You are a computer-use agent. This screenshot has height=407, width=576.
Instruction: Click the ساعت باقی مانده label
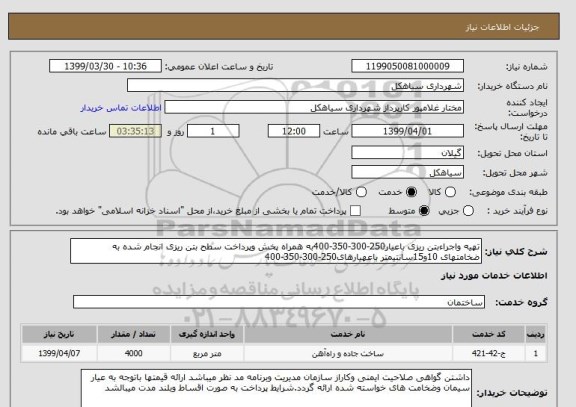(x=72, y=132)
